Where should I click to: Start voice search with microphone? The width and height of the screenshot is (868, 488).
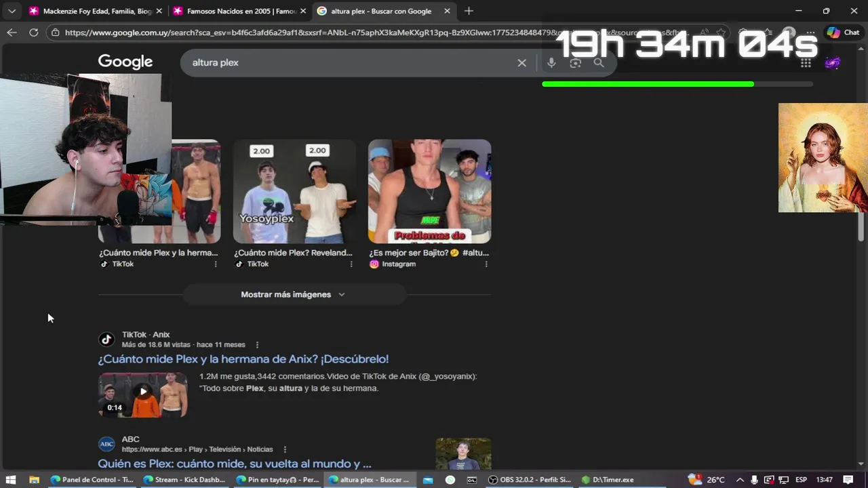[551, 62]
